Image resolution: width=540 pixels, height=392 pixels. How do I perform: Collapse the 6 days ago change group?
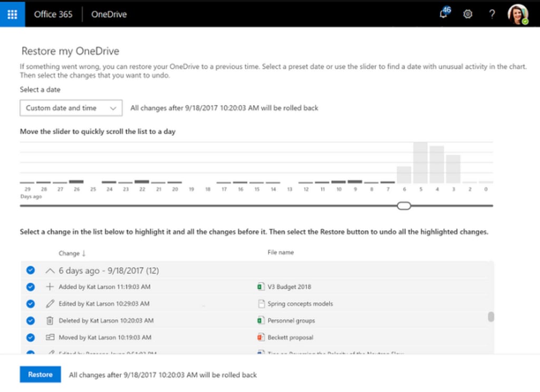(50, 270)
